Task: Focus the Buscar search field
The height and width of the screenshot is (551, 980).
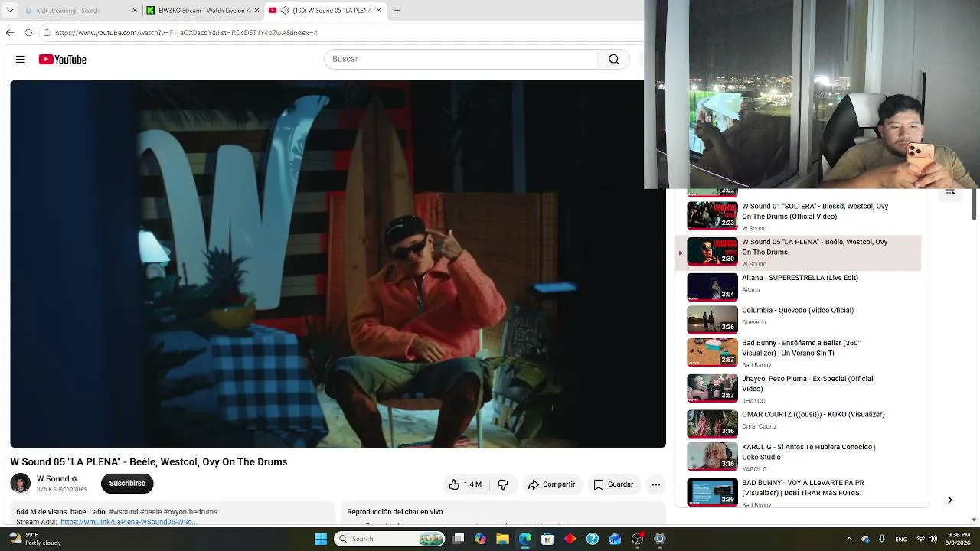Action: coord(461,59)
